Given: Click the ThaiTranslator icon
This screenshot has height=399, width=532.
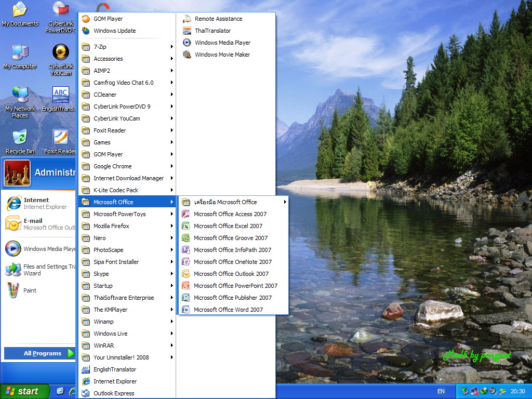Looking at the screenshot, I should [187, 31].
